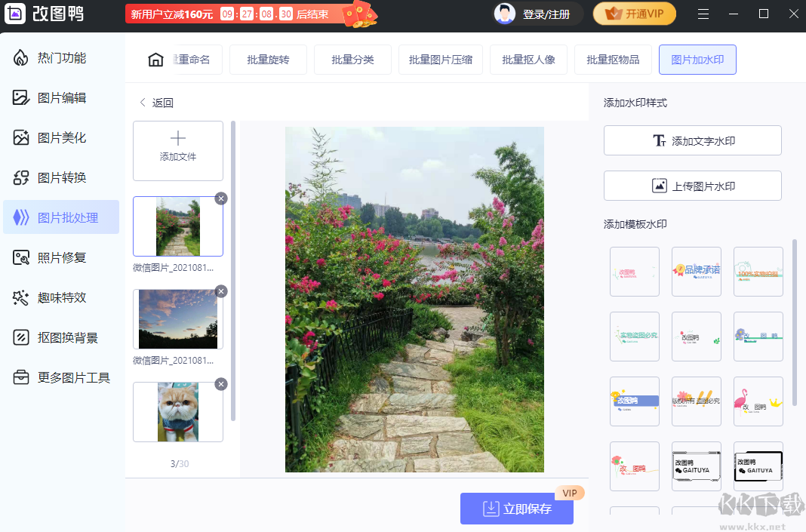Screen dimensions: 806x532
Task: Click 添加文字水印 to add text watermark
Action: pyautogui.click(x=692, y=140)
